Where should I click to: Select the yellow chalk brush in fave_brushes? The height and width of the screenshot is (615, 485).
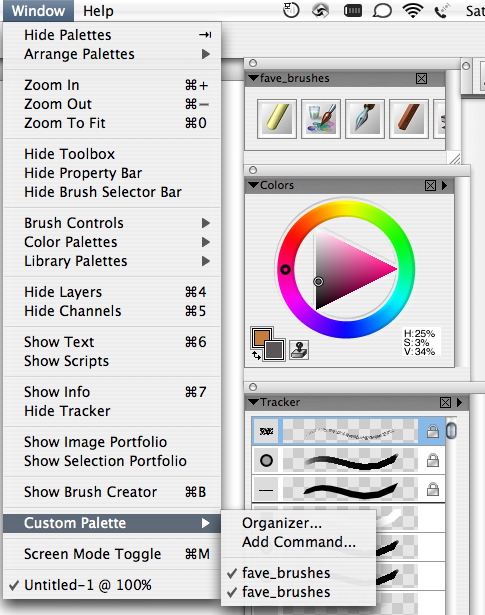[x=277, y=118]
